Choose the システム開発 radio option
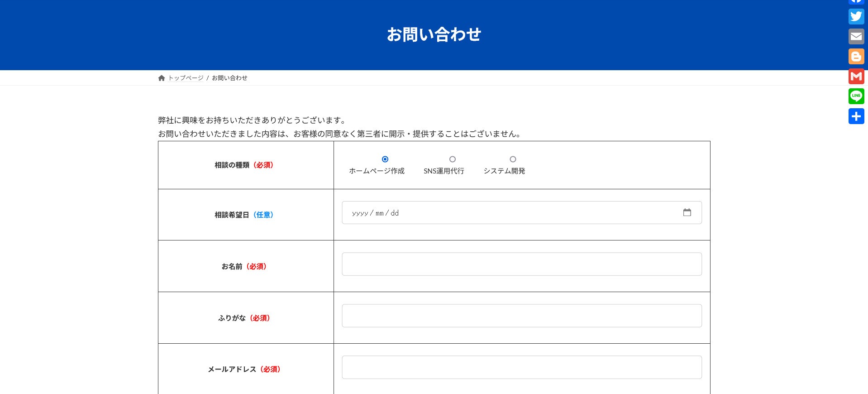Viewport: 868px width, 394px height. 513,159
